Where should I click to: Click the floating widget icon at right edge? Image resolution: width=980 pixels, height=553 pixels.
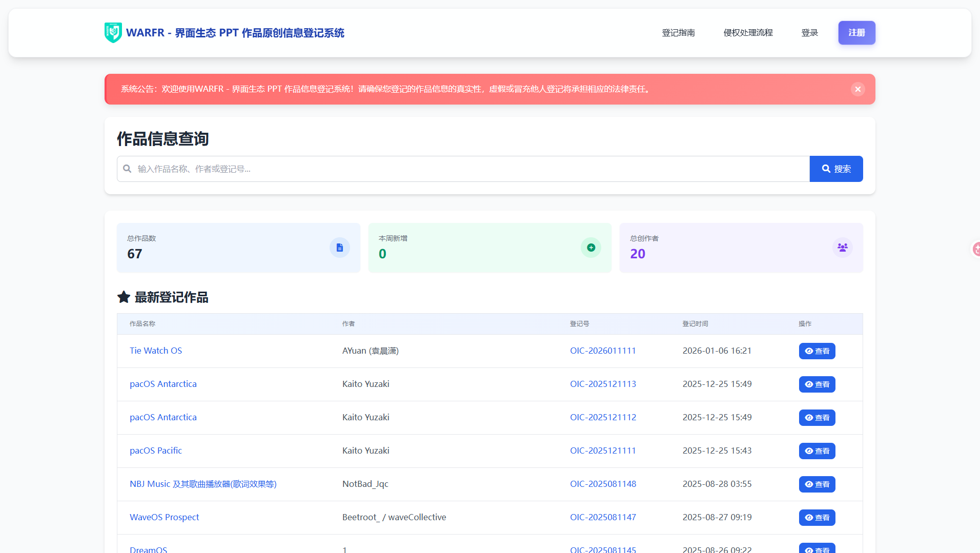(x=976, y=249)
